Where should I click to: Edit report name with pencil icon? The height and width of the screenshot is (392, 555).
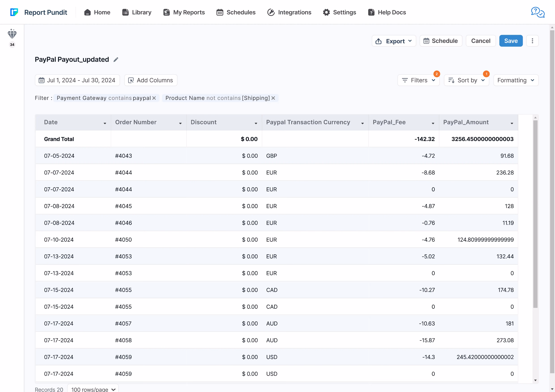tap(116, 60)
